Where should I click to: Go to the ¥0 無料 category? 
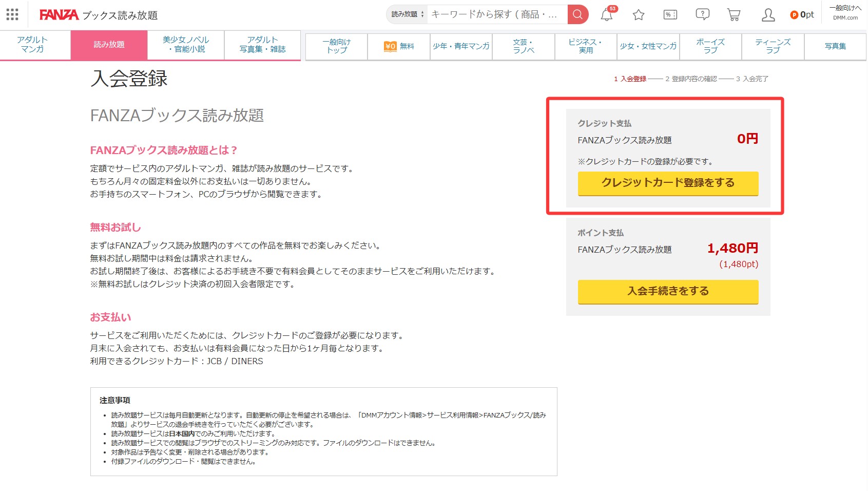tap(399, 46)
